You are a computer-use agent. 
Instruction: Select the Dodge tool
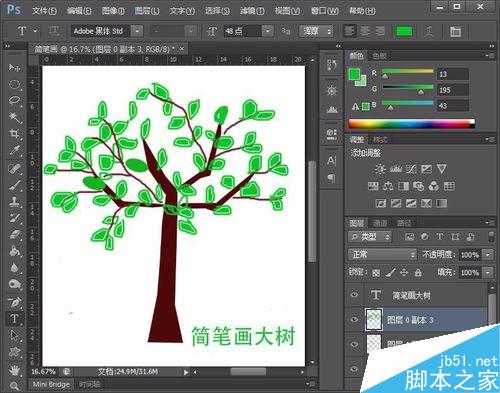(x=14, y=284)
